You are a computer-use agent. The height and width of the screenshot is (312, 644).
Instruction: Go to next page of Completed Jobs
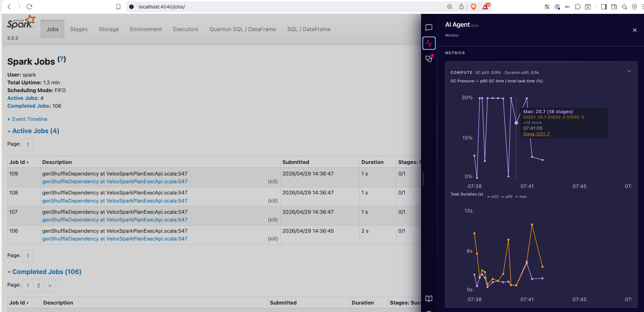point(50,286)
